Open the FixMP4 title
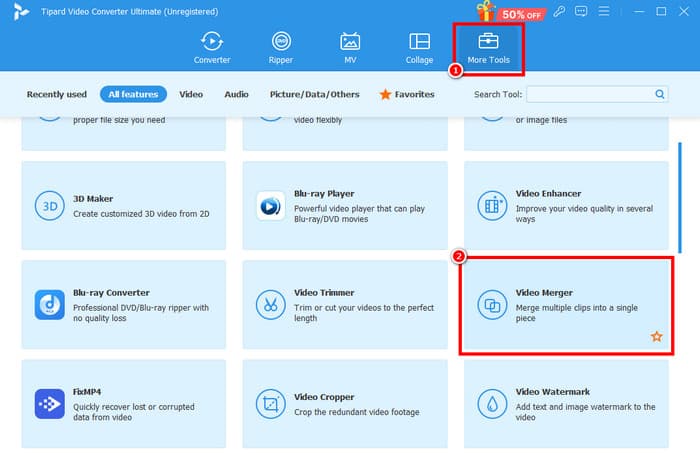Viewport: 700px width, 453px height. 87,392
